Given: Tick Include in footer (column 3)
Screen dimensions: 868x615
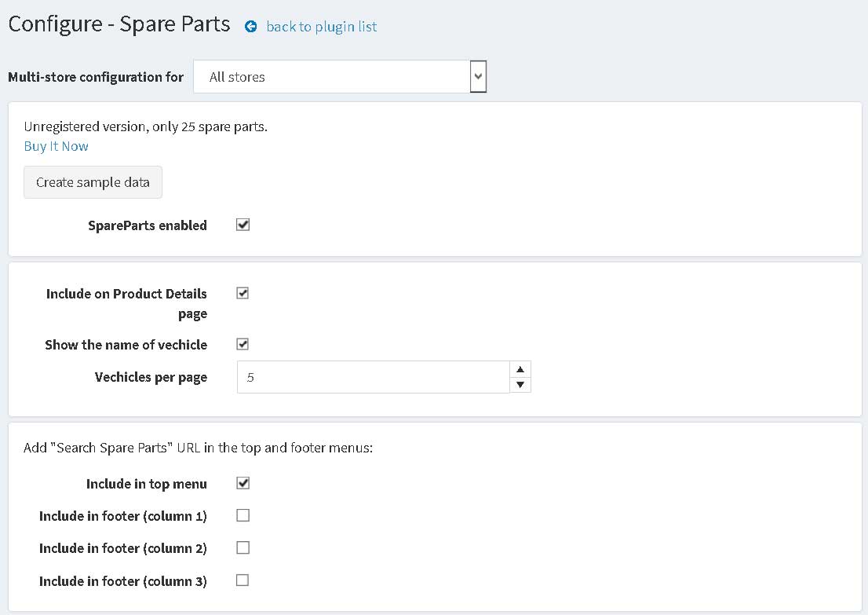Looking at the screenshot, I should point(243,580).
